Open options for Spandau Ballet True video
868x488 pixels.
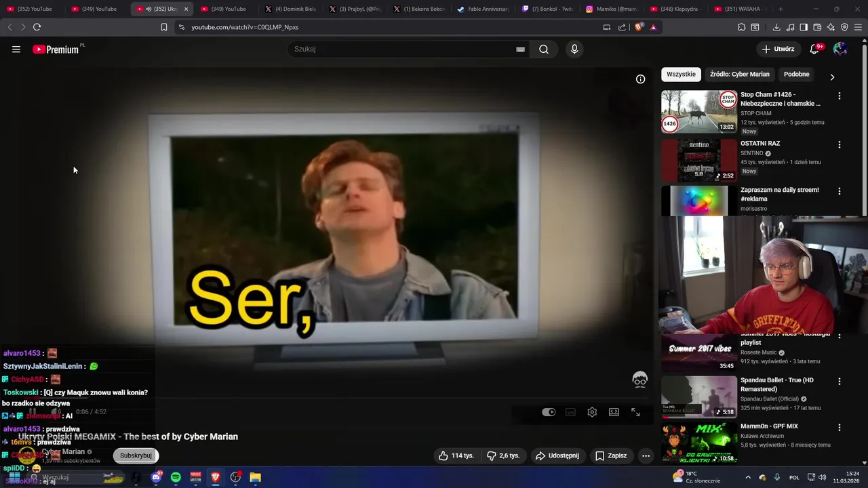pos(840,382)
